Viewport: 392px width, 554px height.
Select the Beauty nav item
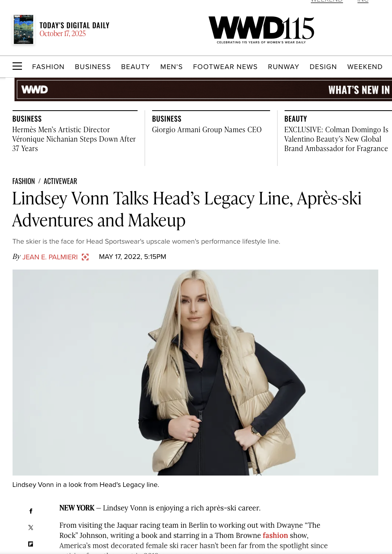coord(135,67)
